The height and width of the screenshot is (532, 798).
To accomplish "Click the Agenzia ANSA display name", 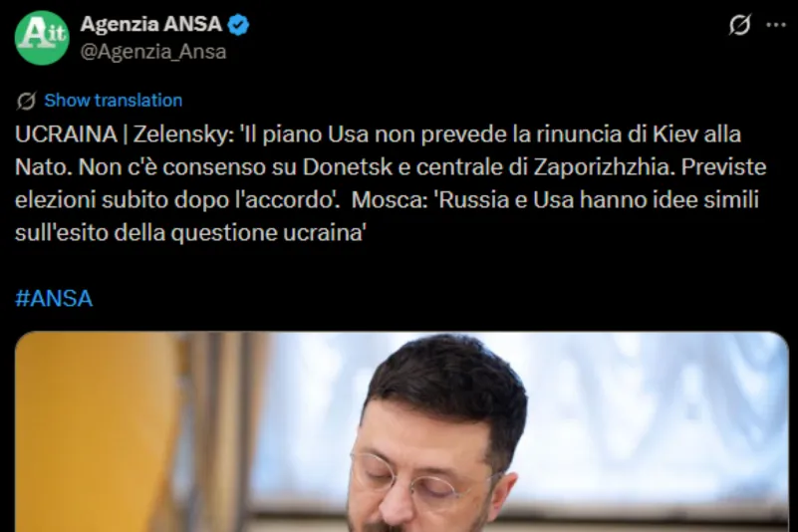I will click(x=151, y=24).
